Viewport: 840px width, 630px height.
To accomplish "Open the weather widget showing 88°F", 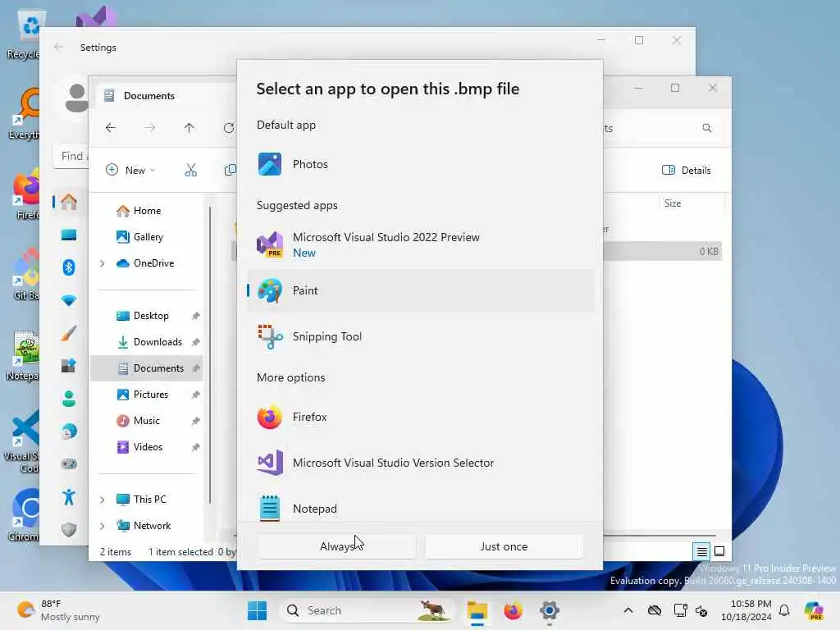I will [58, 610].
